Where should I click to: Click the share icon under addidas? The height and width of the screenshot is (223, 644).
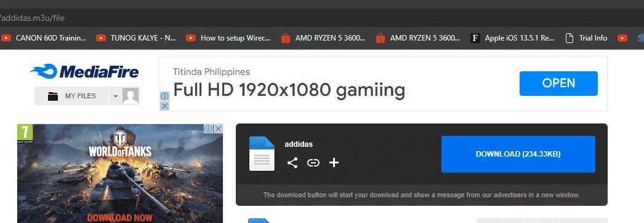click(292, 163)
